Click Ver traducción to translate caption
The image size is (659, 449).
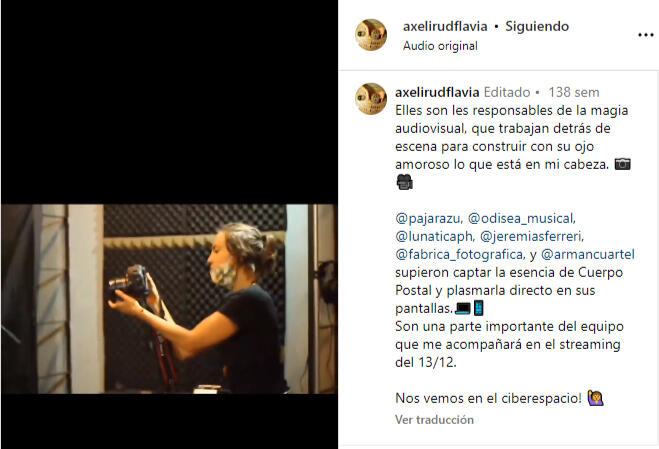pos(434,420)
